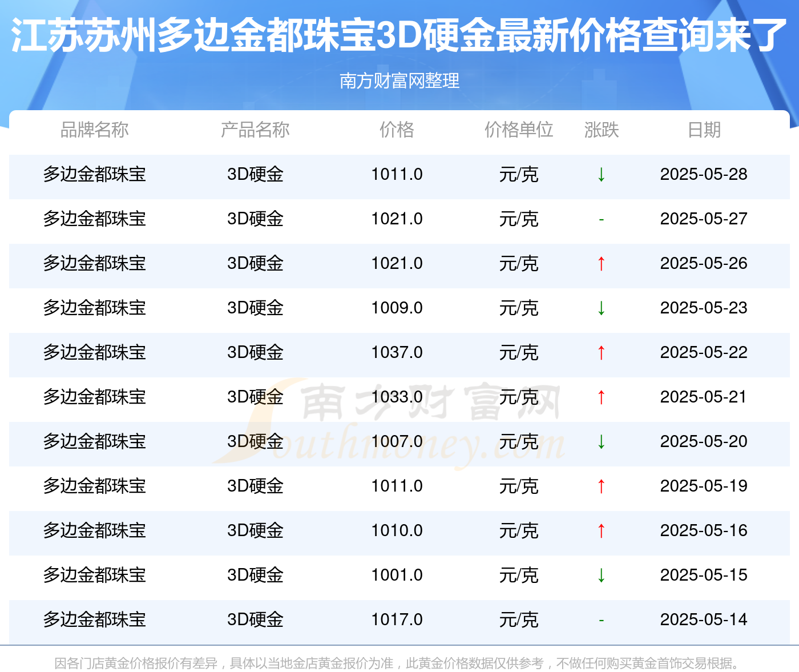Click the up arrow for 2025-05-19
The height and width of the screenshot is (672, 799).
(601, 486)
